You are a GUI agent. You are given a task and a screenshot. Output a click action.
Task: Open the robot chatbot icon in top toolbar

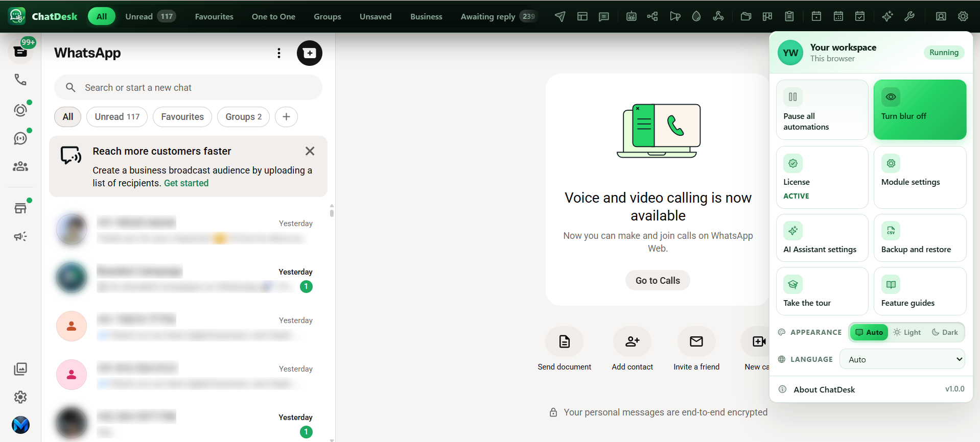pos(632,16)
